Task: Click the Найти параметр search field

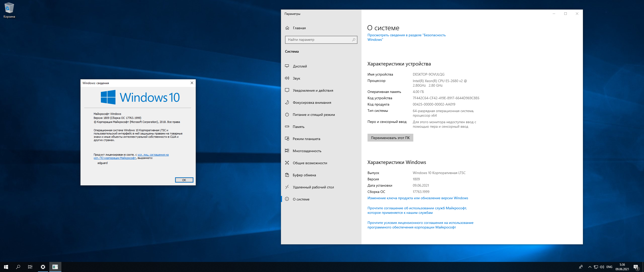Action: tap(321, 40)
